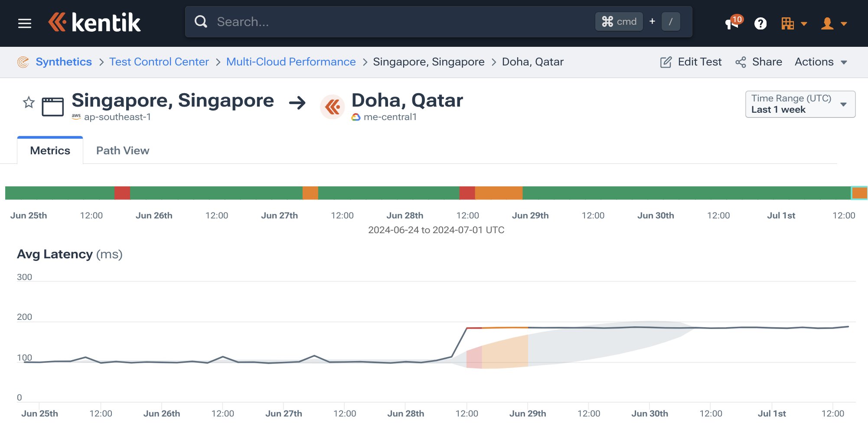868x436 pixels.
Task: Click the Kentik logo
Action: (x=95, y=23)
